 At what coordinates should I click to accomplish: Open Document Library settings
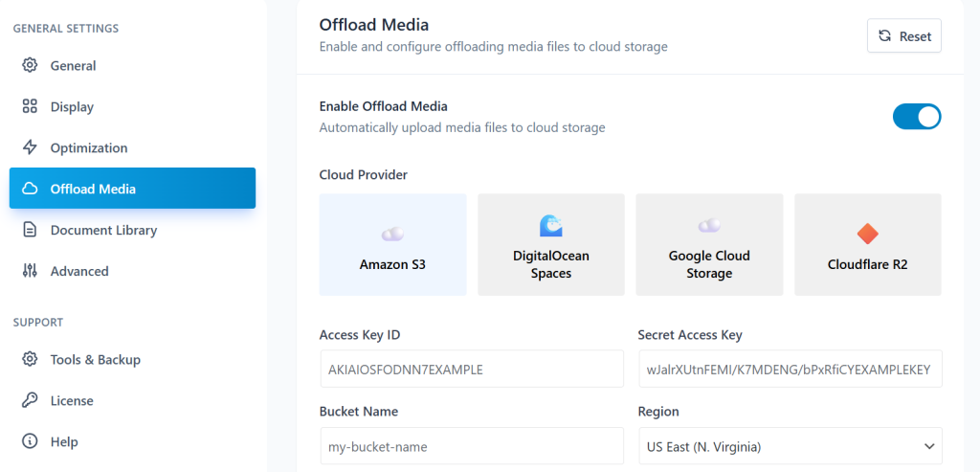pos(132,230)
